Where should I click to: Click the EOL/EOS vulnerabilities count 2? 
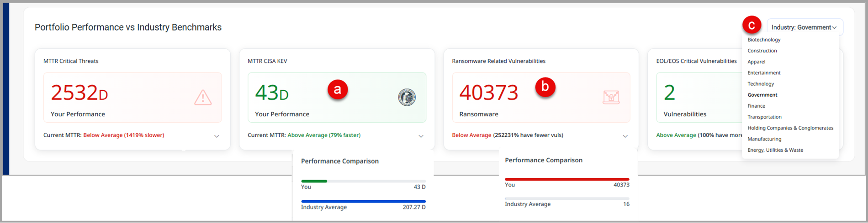(669, 93)
